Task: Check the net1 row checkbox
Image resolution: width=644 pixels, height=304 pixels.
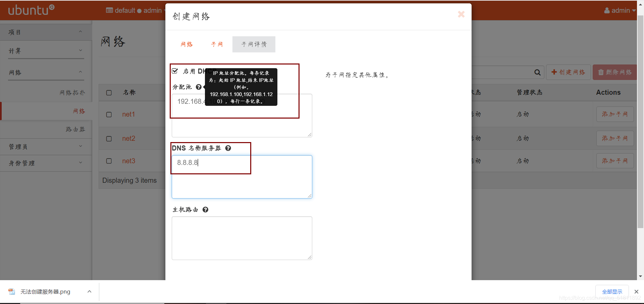Action: click(x=109, y=115)
